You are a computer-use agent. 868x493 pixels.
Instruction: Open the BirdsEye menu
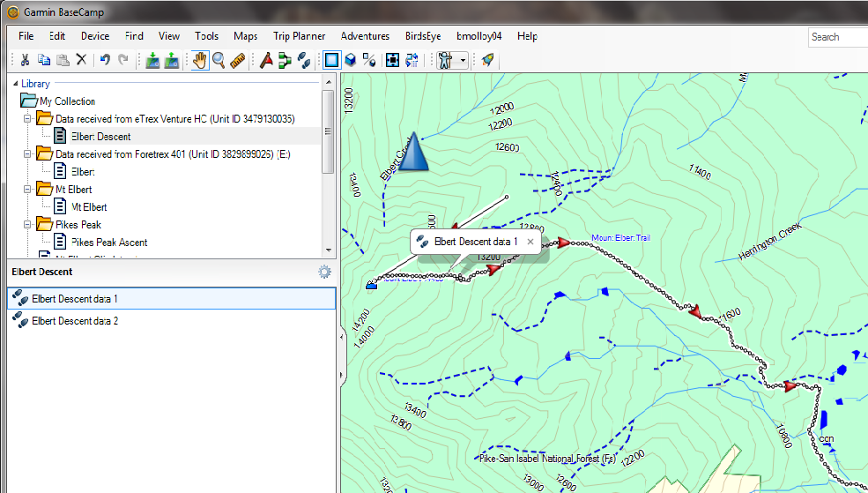423,36
